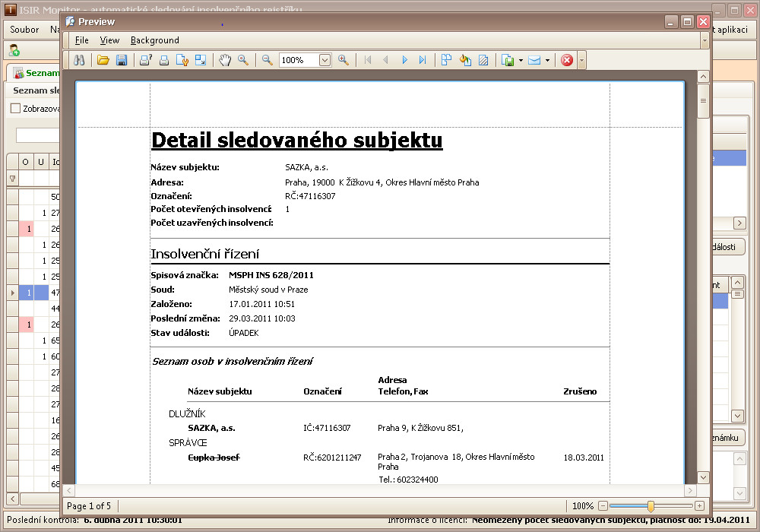Toggle the Zobrazova checkbox
The image size is (760, 532).
(x=15, y=109)
